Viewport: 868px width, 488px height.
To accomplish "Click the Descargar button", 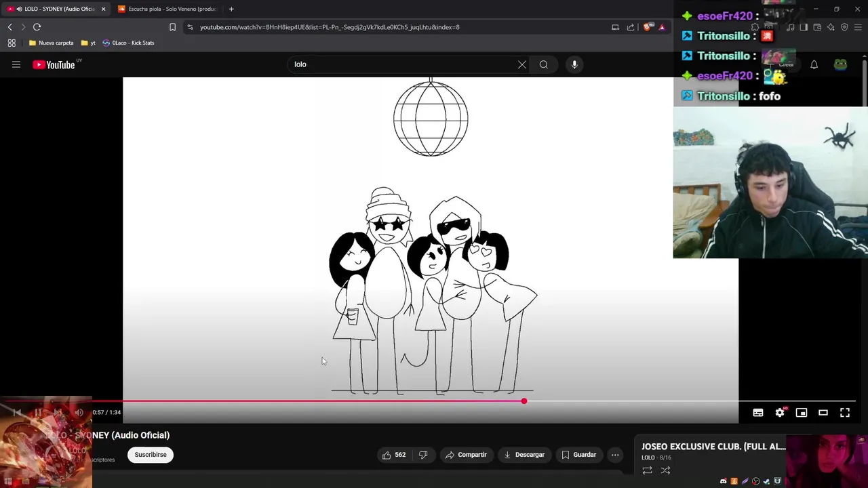I will tap(524, 455).
